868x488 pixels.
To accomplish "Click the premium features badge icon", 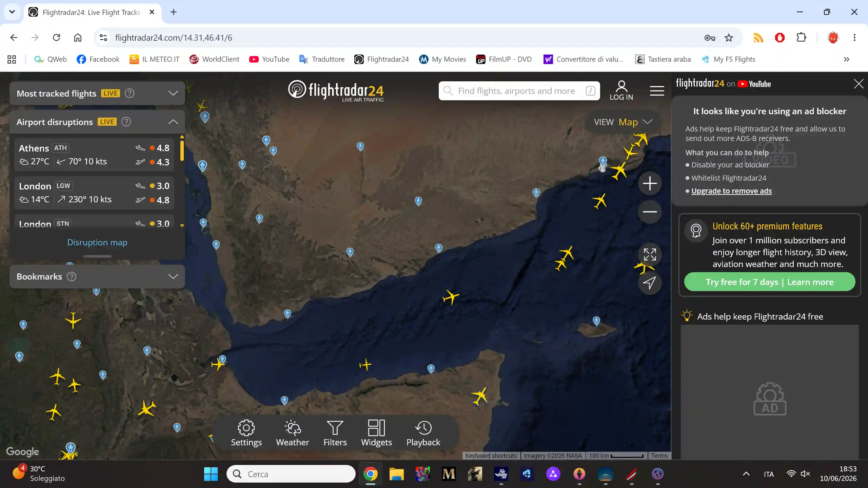I will pyautogui.click(x=696, y=231).
